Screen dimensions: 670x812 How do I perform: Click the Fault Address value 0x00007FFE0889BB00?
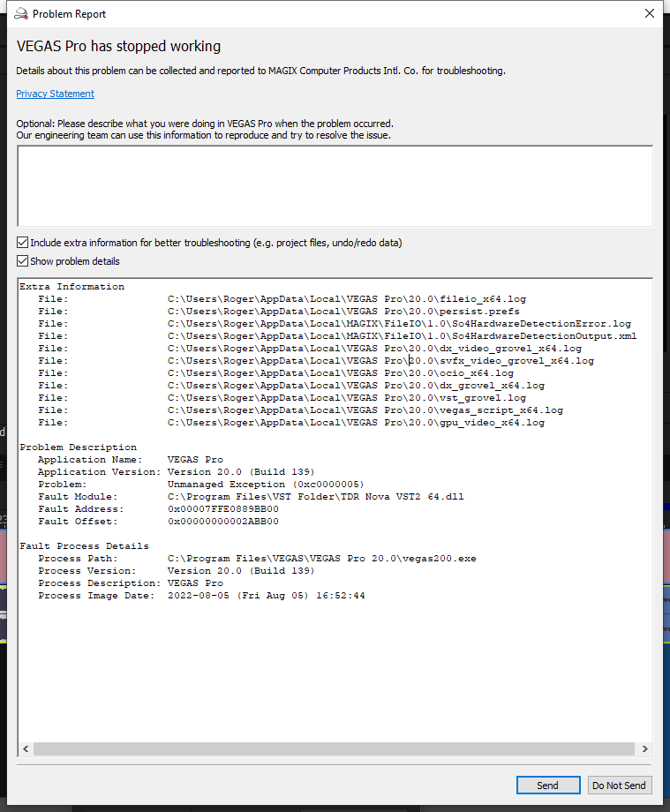(222, 509)
